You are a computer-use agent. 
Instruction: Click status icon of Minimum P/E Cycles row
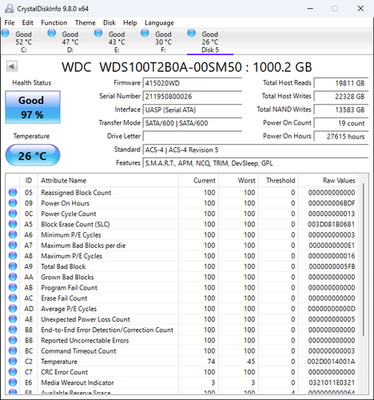(13, 235)
